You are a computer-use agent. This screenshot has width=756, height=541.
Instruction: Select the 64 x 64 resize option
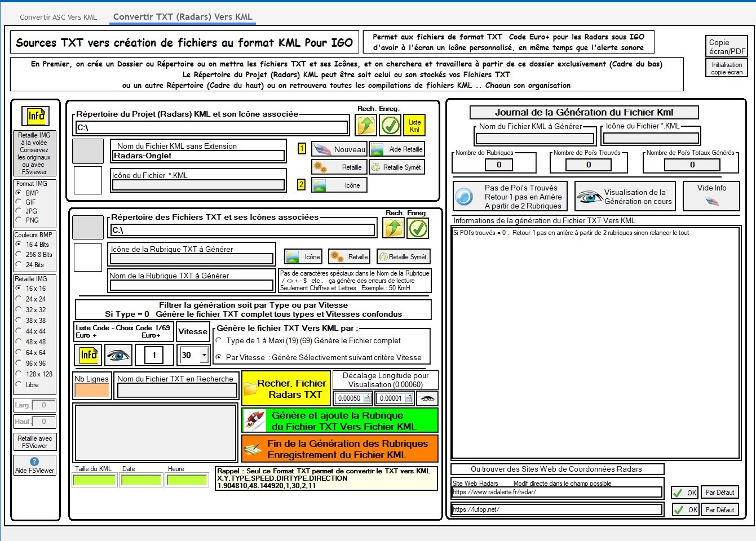point(19,352)
